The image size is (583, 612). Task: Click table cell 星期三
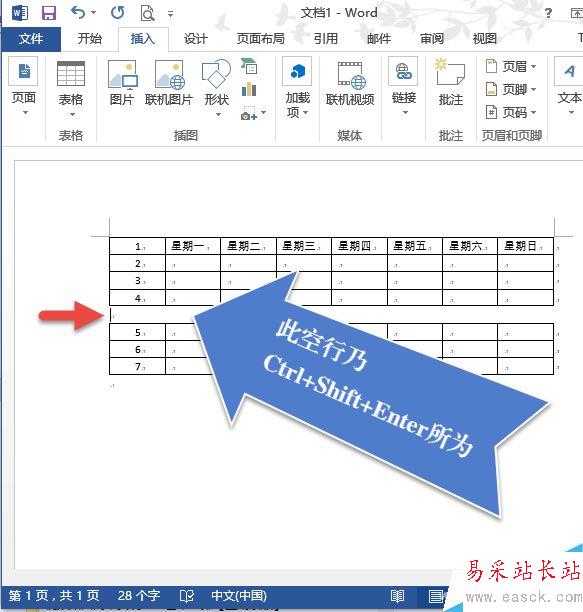[304, 246]
